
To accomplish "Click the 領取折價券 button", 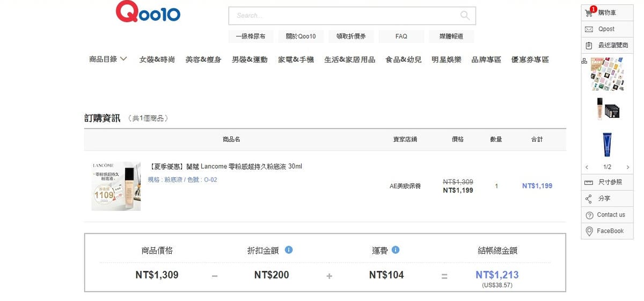I will [351, 37].
